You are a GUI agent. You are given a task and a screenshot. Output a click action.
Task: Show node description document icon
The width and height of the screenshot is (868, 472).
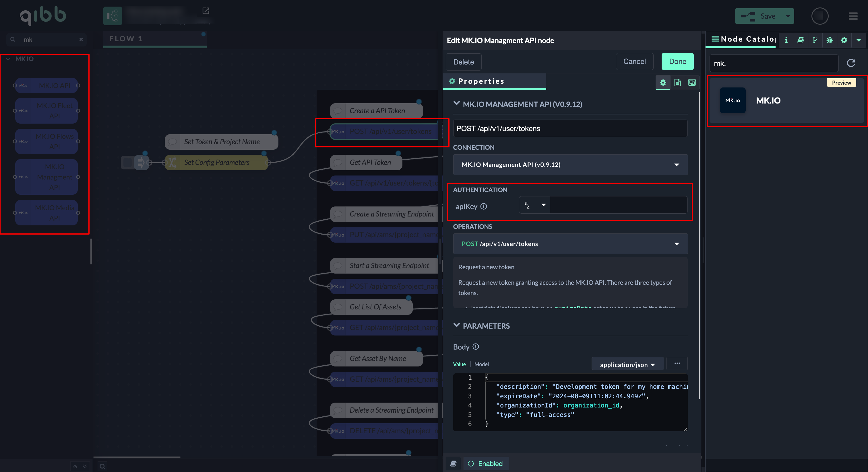pyautogui.click(x=677, y=83)
